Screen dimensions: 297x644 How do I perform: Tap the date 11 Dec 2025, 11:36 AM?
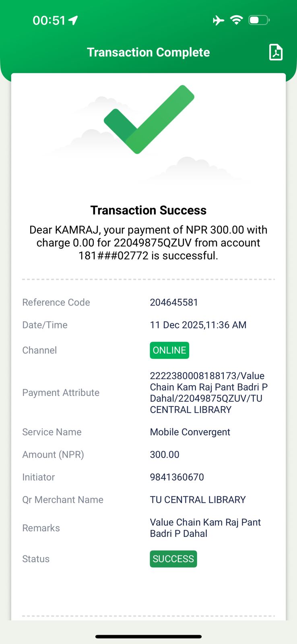198,325
